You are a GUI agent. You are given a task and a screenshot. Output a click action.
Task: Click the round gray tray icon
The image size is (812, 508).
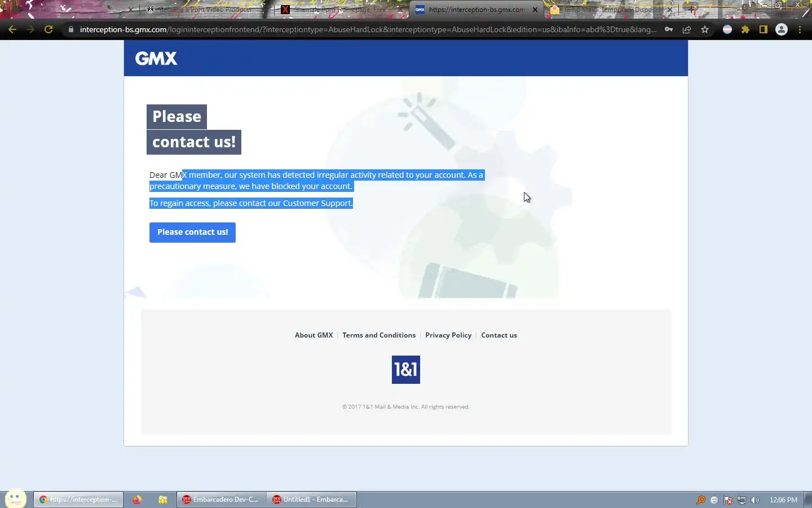(714, 500)
